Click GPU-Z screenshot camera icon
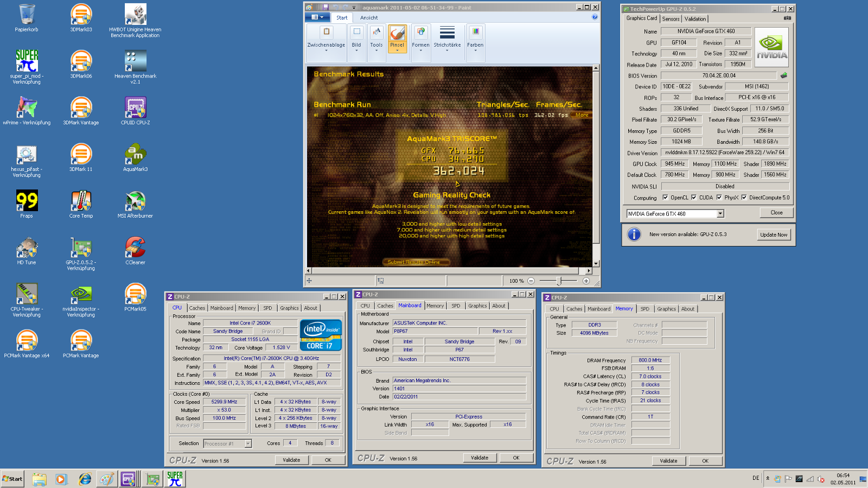 coord(787,18)
